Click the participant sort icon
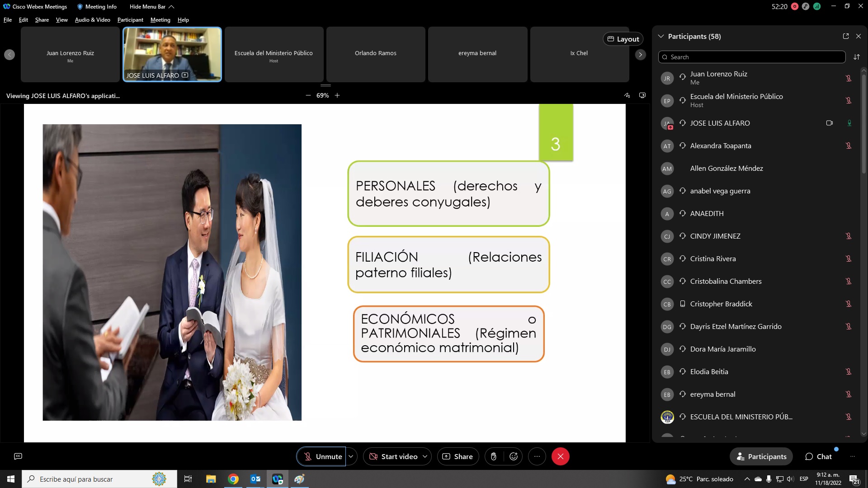 (x=856, y=57)
